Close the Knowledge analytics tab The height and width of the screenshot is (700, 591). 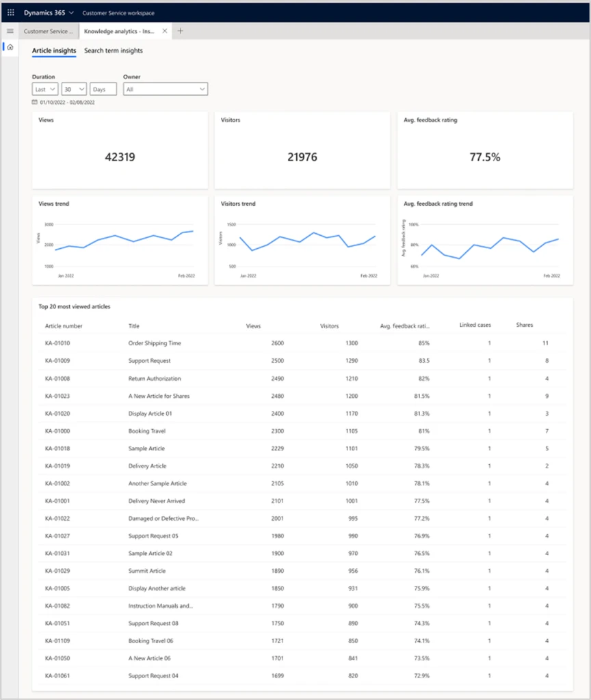point(164,31)
